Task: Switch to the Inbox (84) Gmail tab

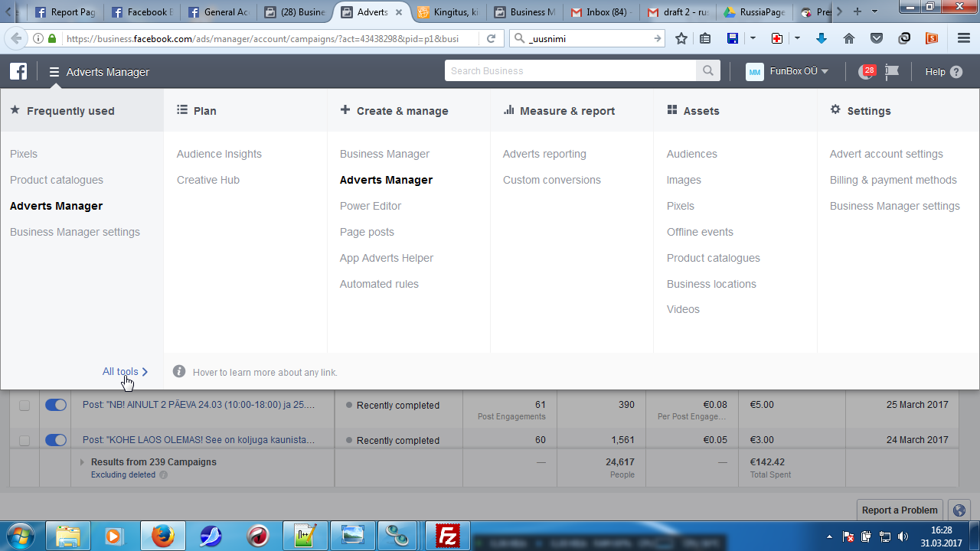Action: 601,12
